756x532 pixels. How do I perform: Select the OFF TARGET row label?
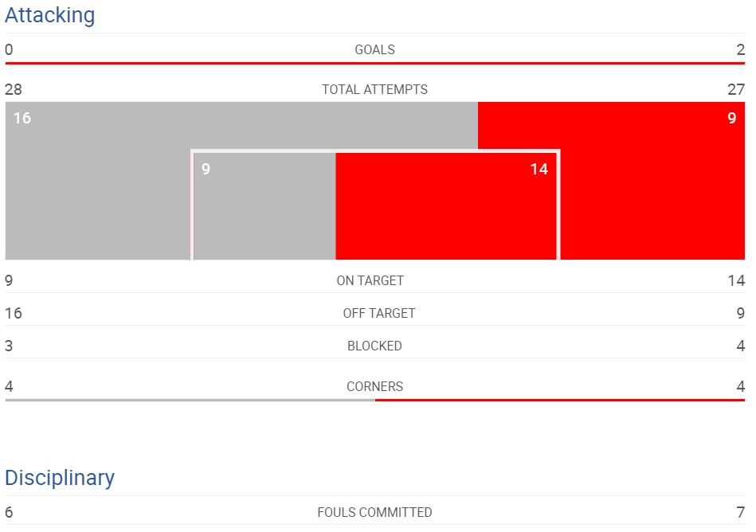[379, 313]
